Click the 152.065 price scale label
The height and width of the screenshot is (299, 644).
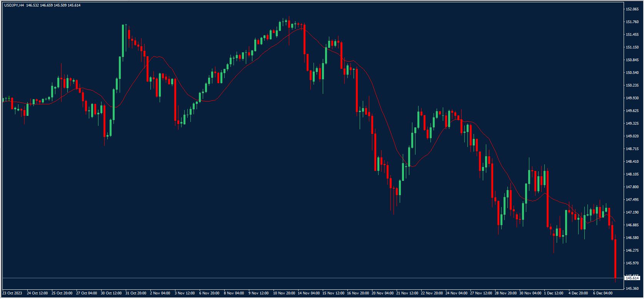[632, 9]
